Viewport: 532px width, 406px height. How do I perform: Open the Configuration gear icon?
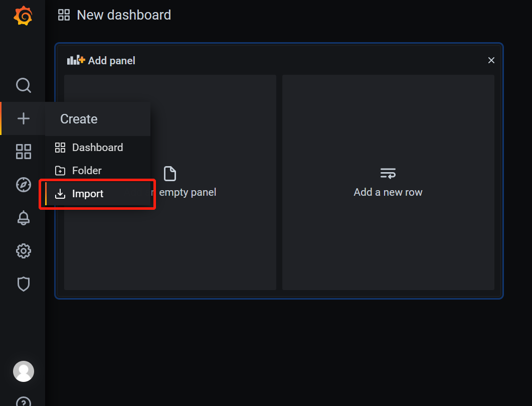[x=24, y=251]
